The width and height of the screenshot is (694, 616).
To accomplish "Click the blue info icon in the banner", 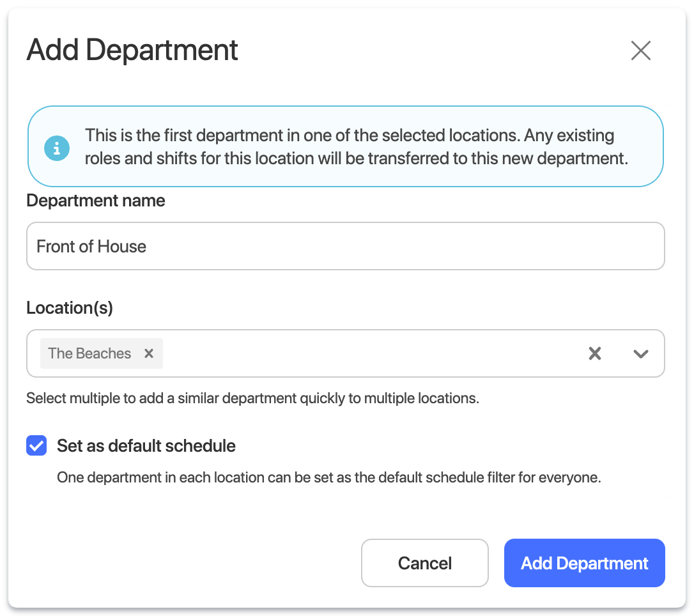I will [57, 148].
